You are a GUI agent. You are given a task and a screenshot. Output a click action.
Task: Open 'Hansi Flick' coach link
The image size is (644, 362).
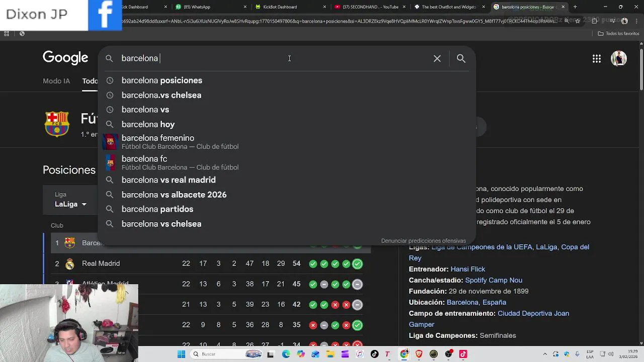tap(468, 269)
